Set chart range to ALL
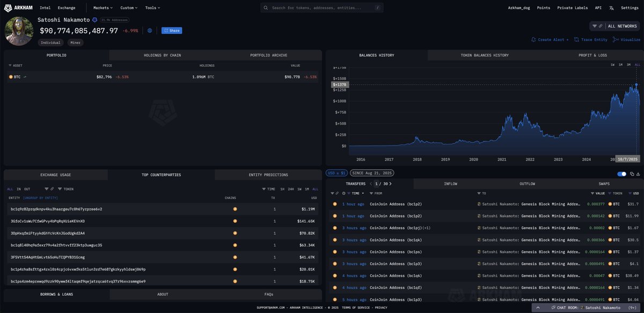The height and width of the screenshot is (313, 644). (638, 64)
